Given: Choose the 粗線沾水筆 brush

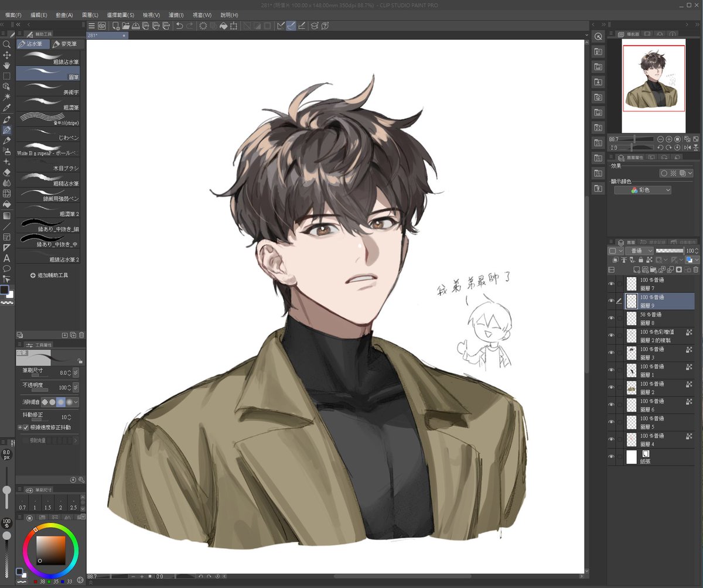Looking at the screenshot, I should [x=48, y=58].
